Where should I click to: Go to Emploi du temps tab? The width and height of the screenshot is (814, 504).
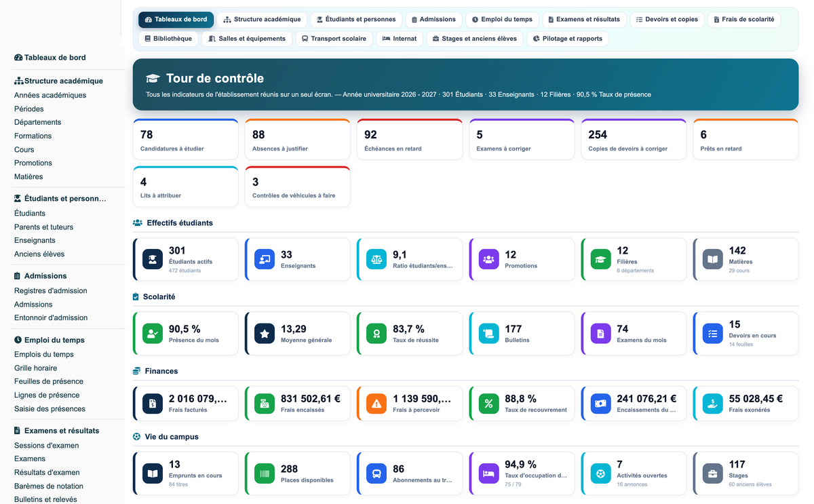coord(503,20)
